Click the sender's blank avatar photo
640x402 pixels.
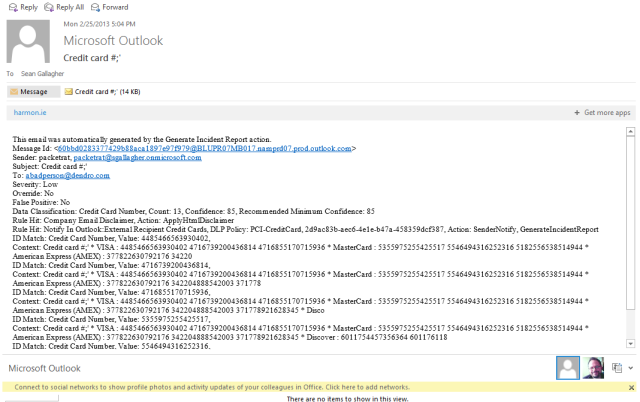tap(28, 41)
